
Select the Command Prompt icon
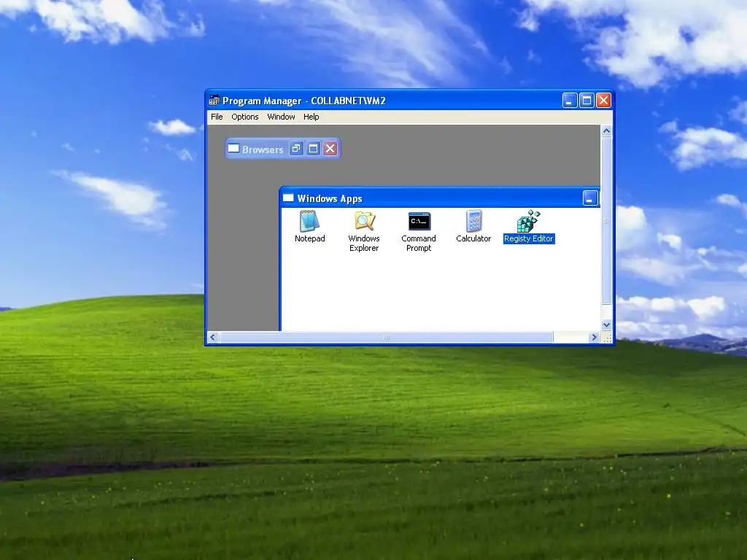[419, 221]
